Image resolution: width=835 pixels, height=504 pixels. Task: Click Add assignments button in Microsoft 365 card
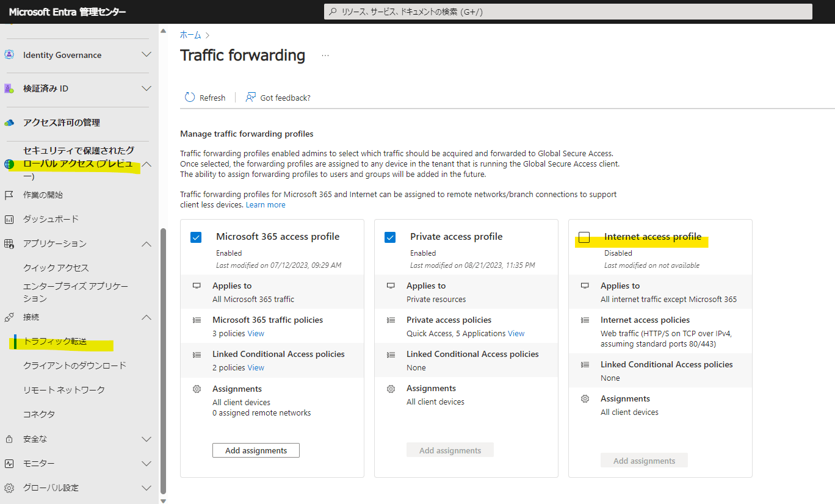[256, 450]
